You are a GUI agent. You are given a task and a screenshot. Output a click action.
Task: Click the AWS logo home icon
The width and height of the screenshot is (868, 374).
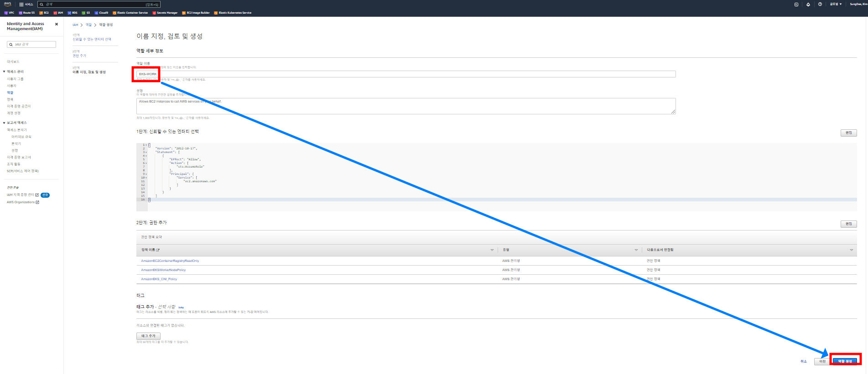[7, 4]
